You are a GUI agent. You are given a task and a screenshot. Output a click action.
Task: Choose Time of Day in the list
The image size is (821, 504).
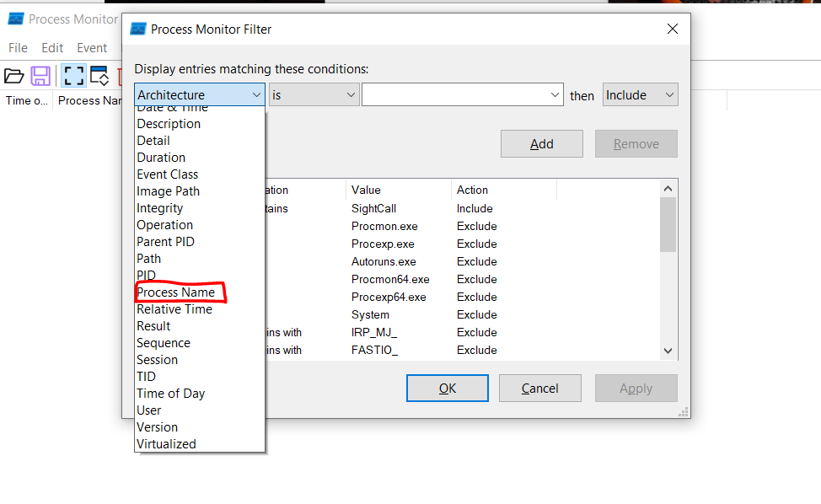click(x=200, y=393)
